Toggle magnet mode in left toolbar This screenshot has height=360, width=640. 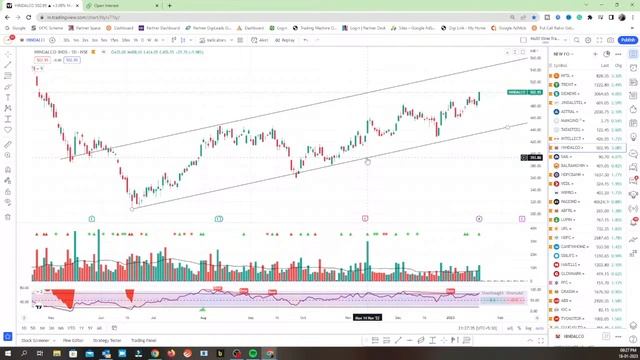[x=8, y=170]
